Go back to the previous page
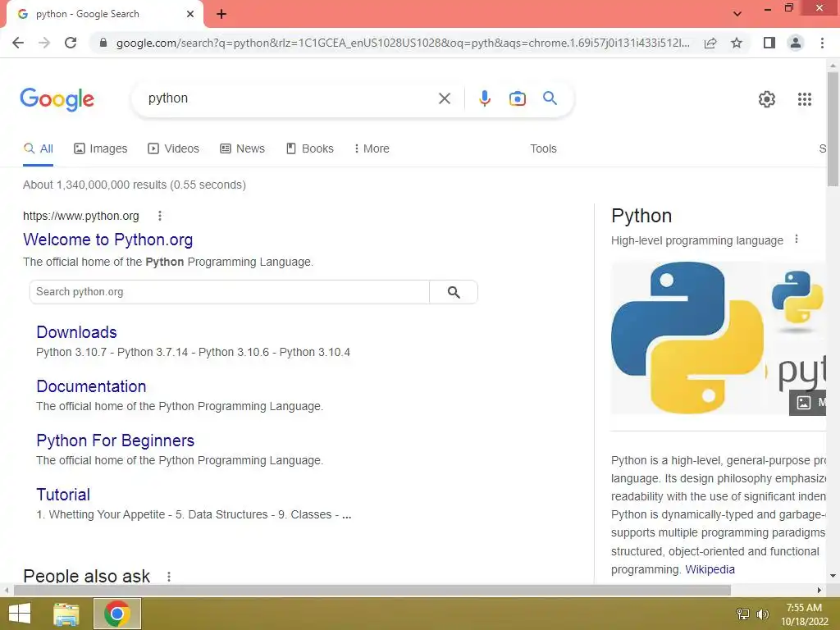The width and height of the screenshot is (840, 630). tap(18, 43)
